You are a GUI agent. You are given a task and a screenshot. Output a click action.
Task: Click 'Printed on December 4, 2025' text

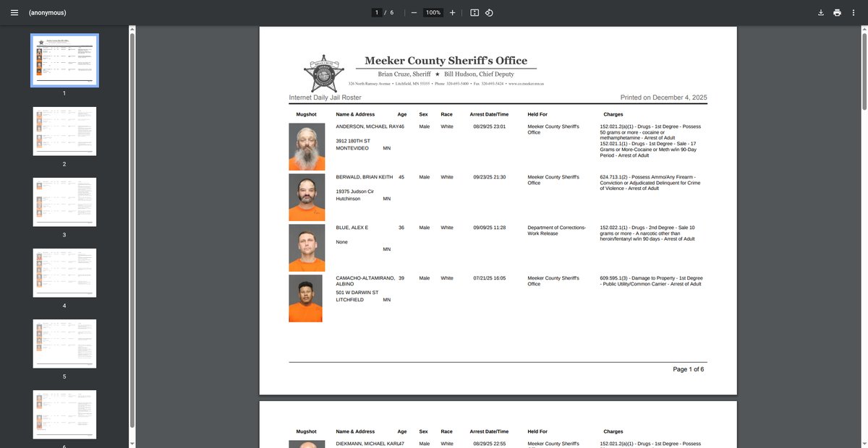pyautogui.click(x=663, y=97)
